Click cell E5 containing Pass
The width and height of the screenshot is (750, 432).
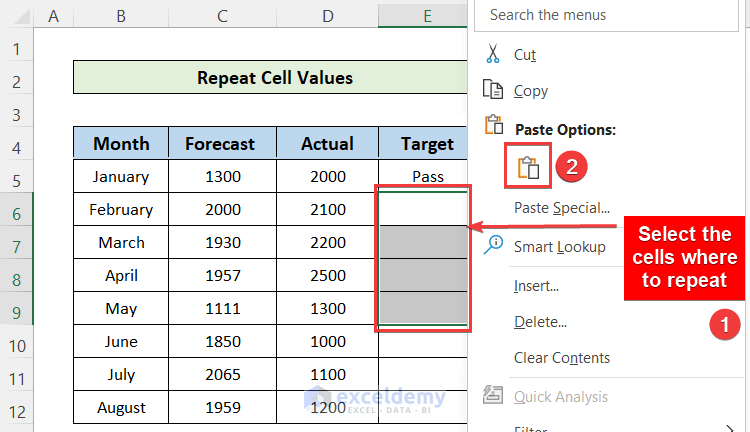pos(427,176)
